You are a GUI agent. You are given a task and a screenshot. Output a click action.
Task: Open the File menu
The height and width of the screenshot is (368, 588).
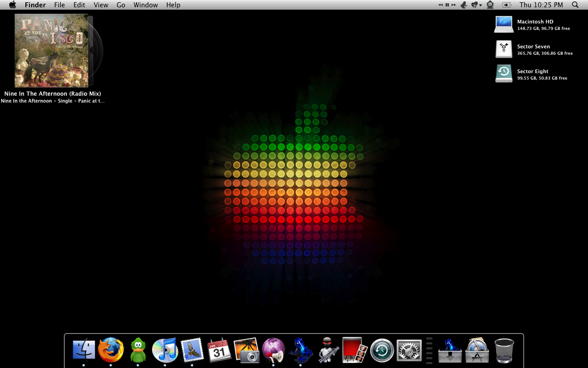[59, 5]
